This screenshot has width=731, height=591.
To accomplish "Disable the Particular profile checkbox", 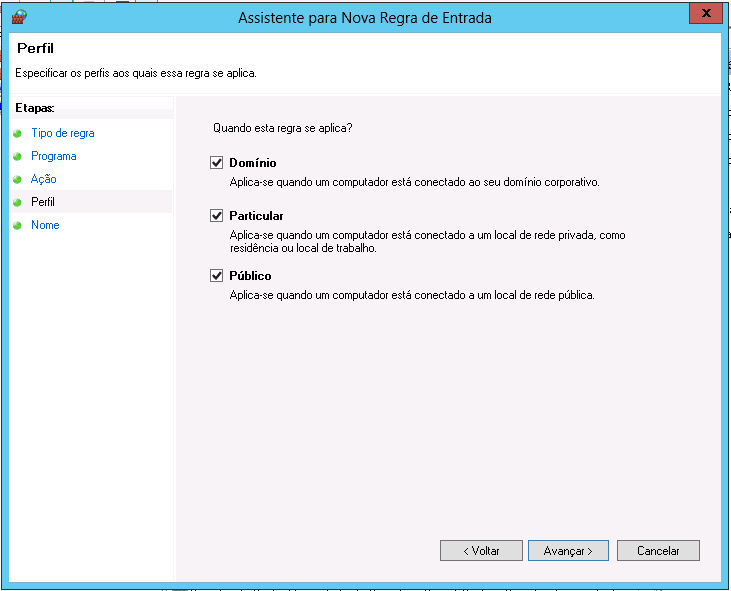I will [216, 215].
